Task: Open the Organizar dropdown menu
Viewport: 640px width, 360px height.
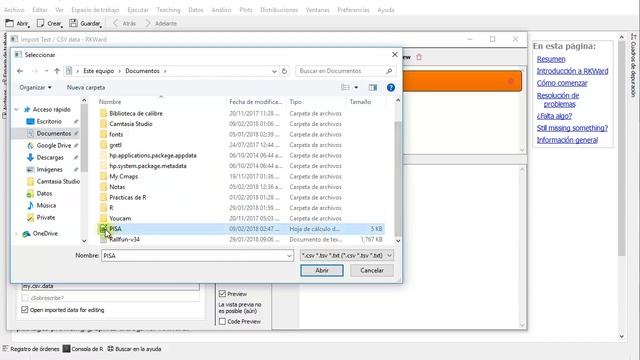Action: [36, 87]
